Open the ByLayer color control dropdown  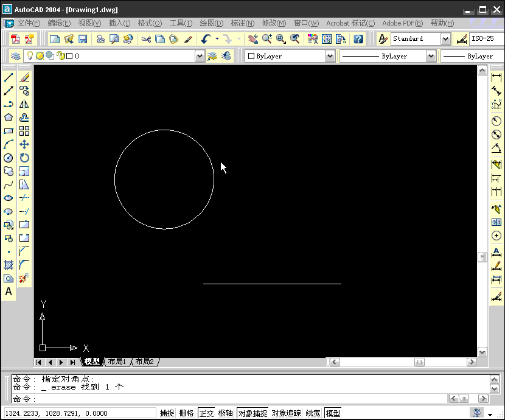(330, 56)
